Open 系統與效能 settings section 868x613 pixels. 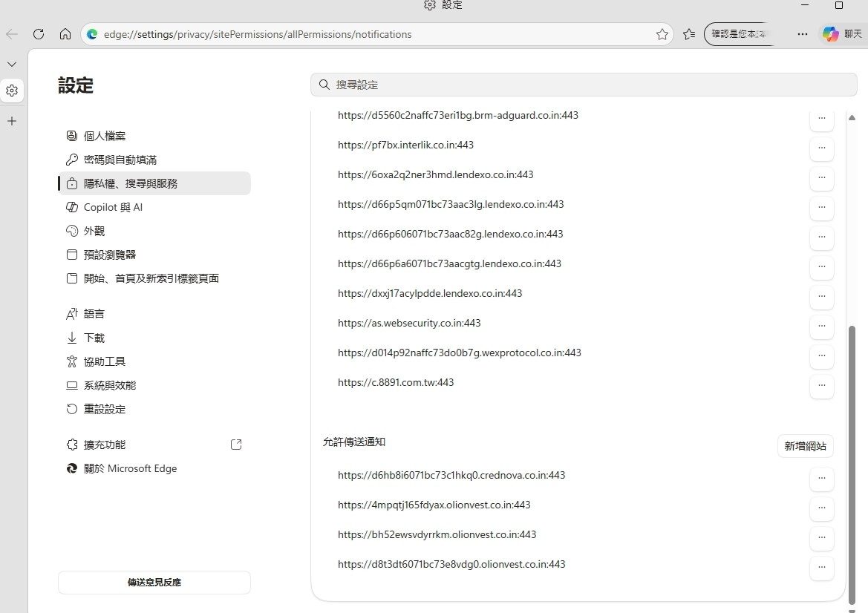pos(154,386)
